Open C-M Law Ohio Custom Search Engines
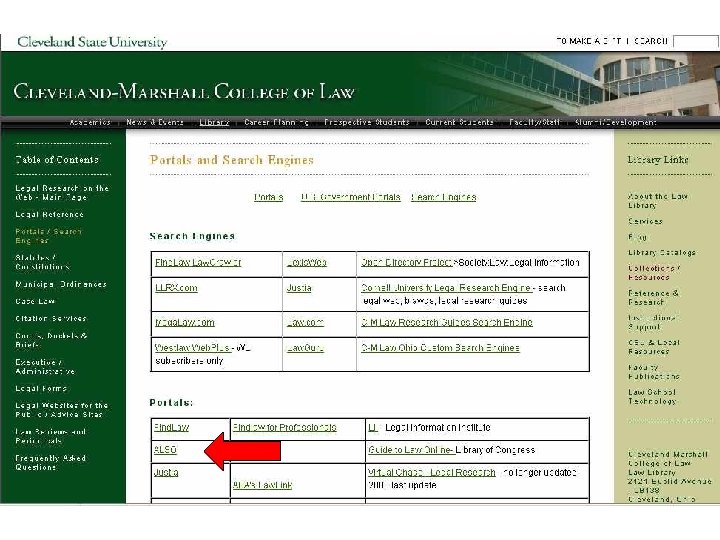 point(440,348)
